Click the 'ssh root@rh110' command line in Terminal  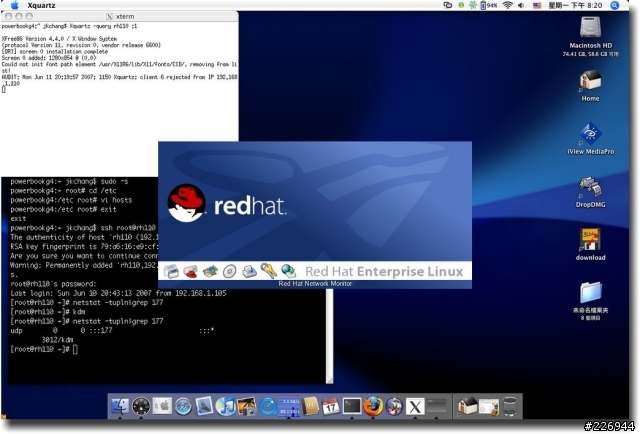(x=83, y=228)
